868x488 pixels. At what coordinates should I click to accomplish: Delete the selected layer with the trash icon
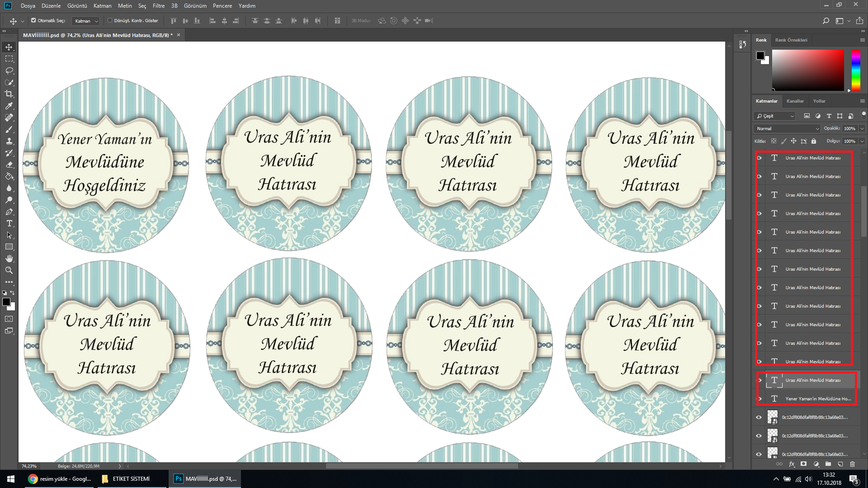click(853, 464)
